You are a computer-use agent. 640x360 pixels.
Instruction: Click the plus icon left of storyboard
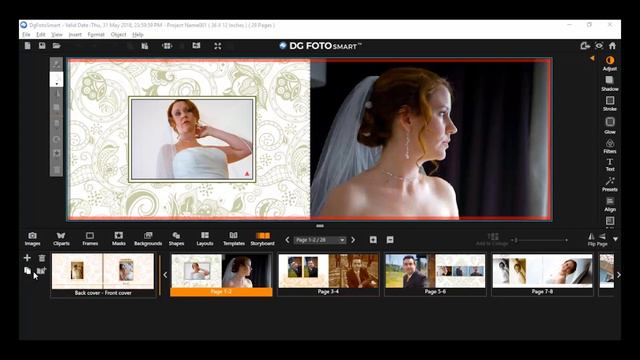pyautogui.click(x=27, y=258)
